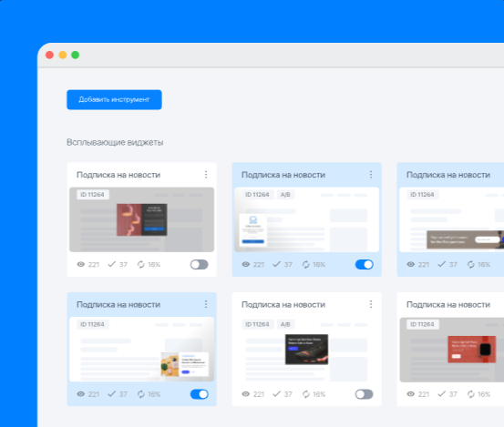Open three-dot menu of bottom-left widget card

pyautogui.click(x=206, y=304)
